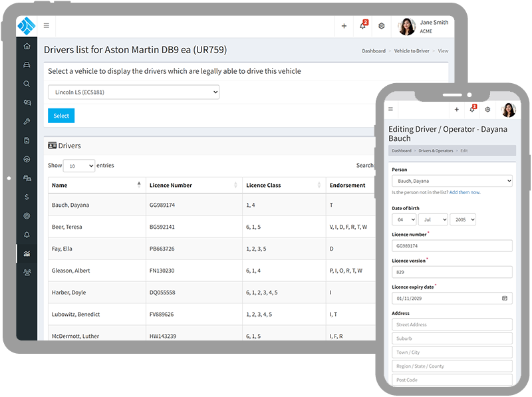This screenshot has height=397, width=532.
Task: Click Jane Smith's avatar on the tablet
Action: pos(406,27)
